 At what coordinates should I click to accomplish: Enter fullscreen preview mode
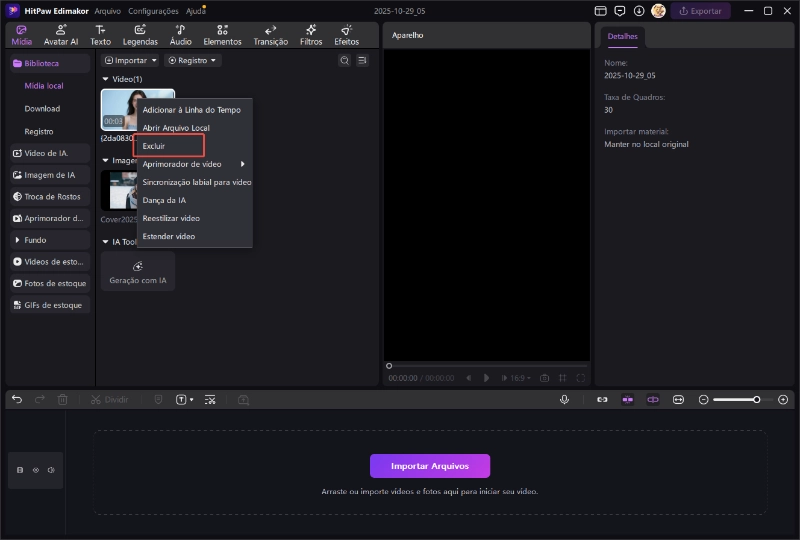click(x=581, y=378)
